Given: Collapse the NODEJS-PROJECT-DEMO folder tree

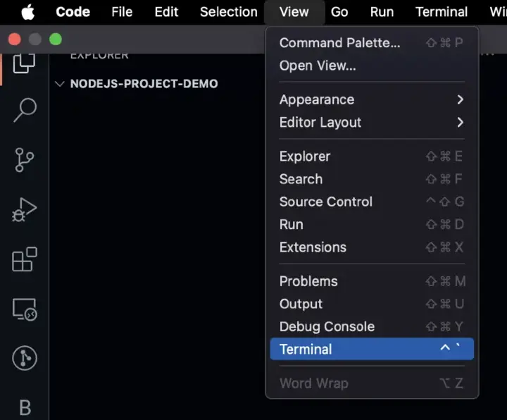Looking at the screenshot, I should [x=59, y=84].
